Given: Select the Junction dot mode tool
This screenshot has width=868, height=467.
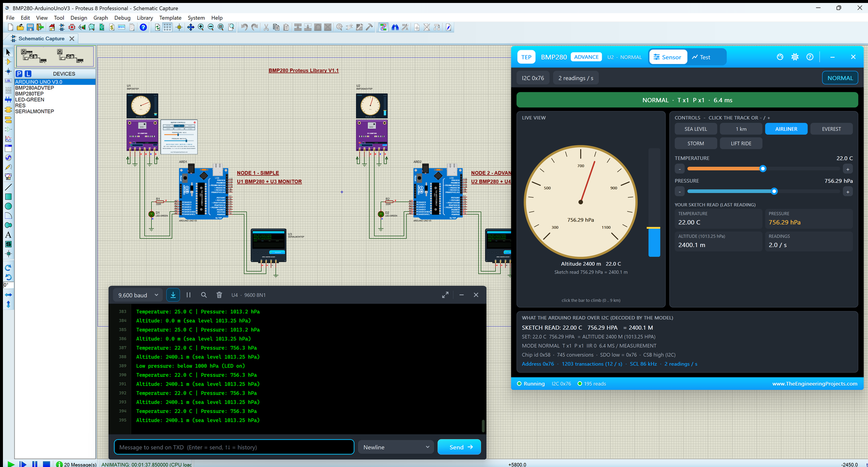Looking at the screenshot, I should coord(8,71).
